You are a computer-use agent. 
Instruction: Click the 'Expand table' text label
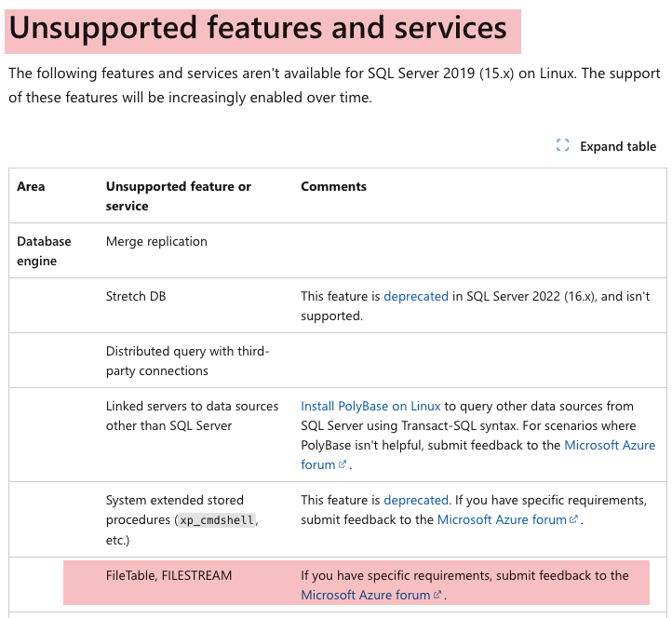click(x=618, y=146)
